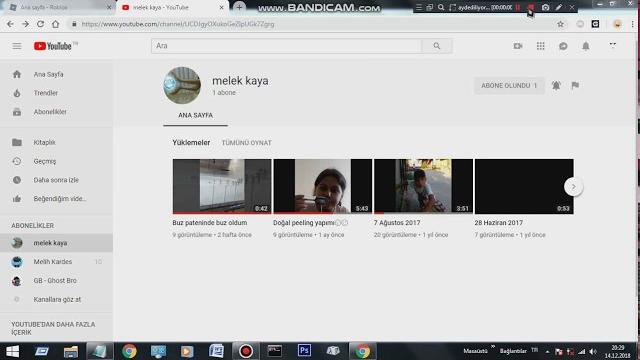Image resolution: width=640 pixels, height=360 pixels.
Task: Click the Yüklemeler heading link
Action: [x=191, y=142]
